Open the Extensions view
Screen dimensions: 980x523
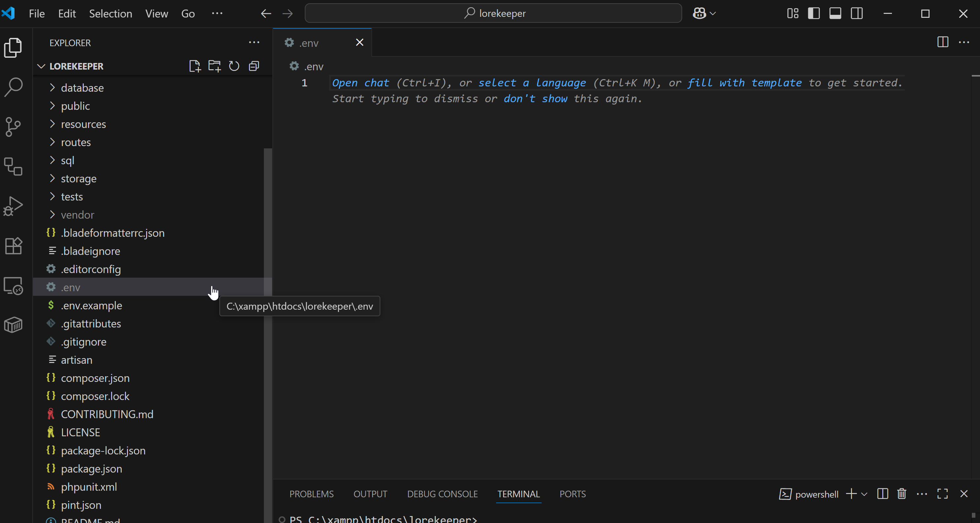[x=13, y=246]
